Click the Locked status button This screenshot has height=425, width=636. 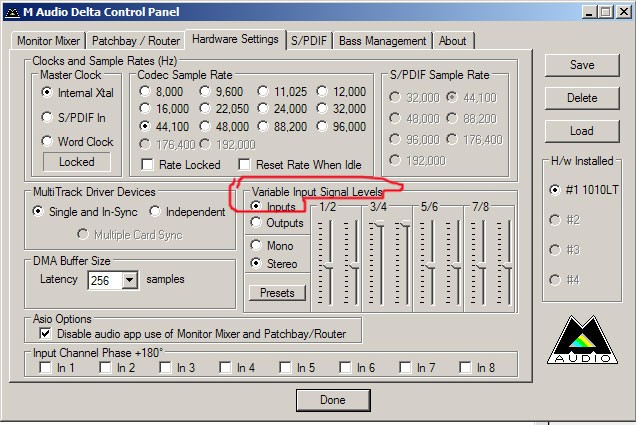77,162
